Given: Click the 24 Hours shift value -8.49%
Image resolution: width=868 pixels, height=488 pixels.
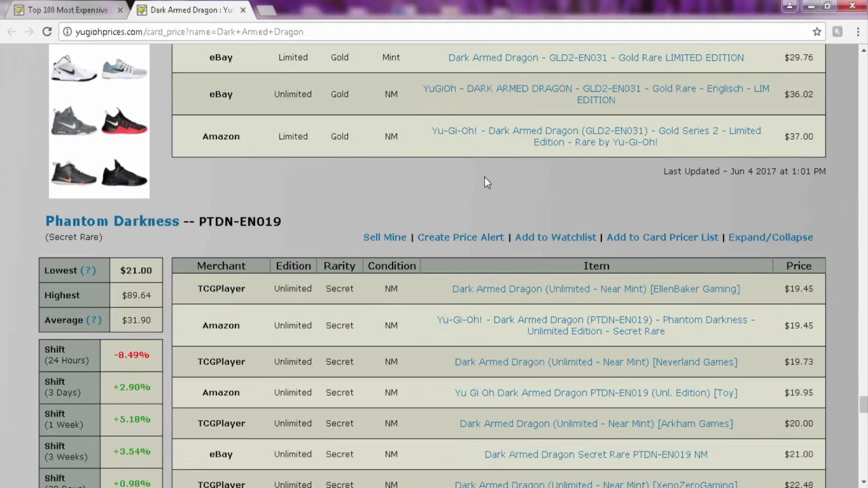Looking at the screenshot, I should pos(132,355).
